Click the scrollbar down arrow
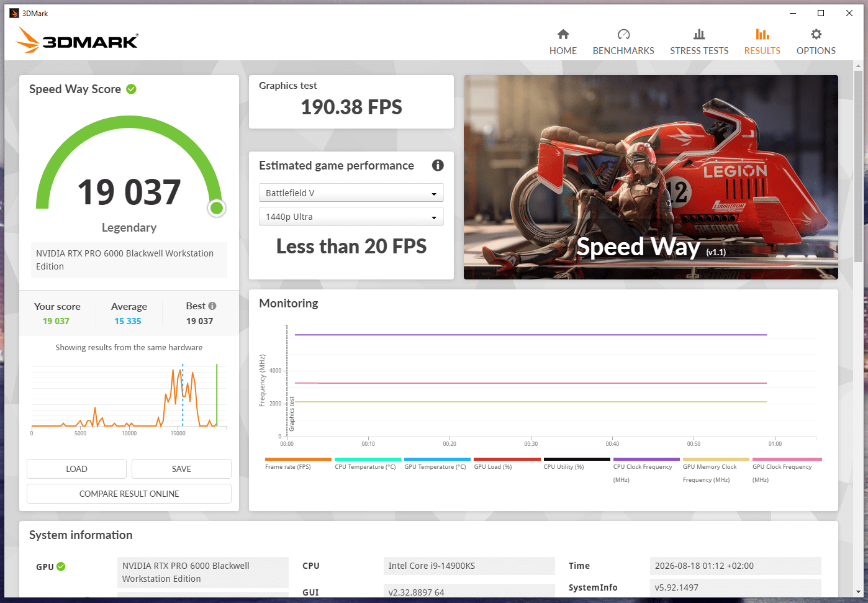The image size is (868, 603). tap(859, 592)
